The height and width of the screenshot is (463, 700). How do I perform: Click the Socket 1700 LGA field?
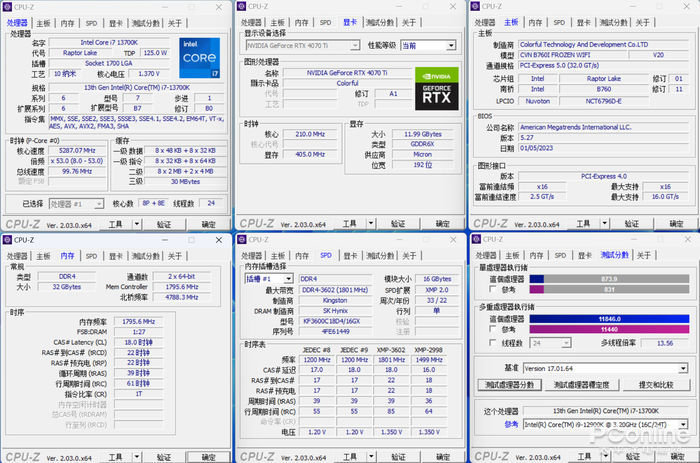pyautogui.click(x=109, y=63)
